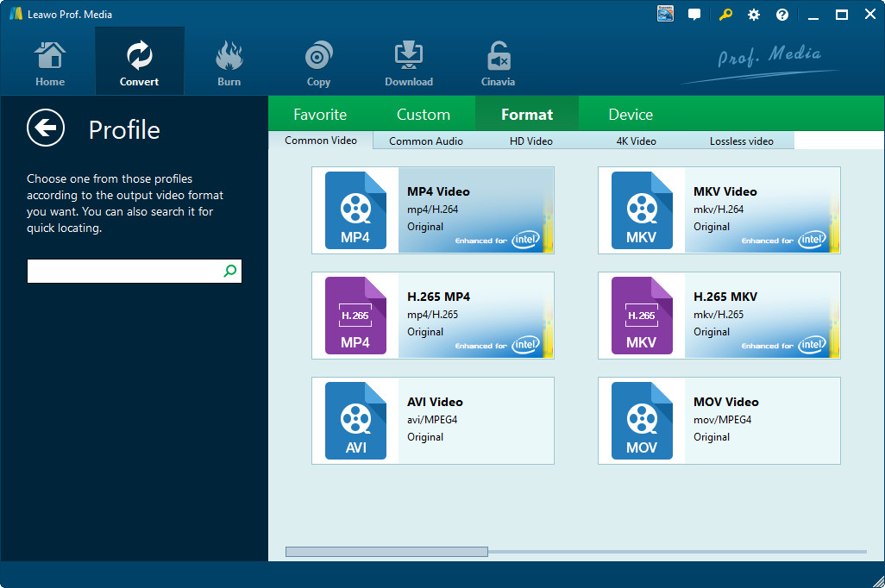Switch to the Favorite tab
This screenshot has width=885, height=588.
pos(320,115)
